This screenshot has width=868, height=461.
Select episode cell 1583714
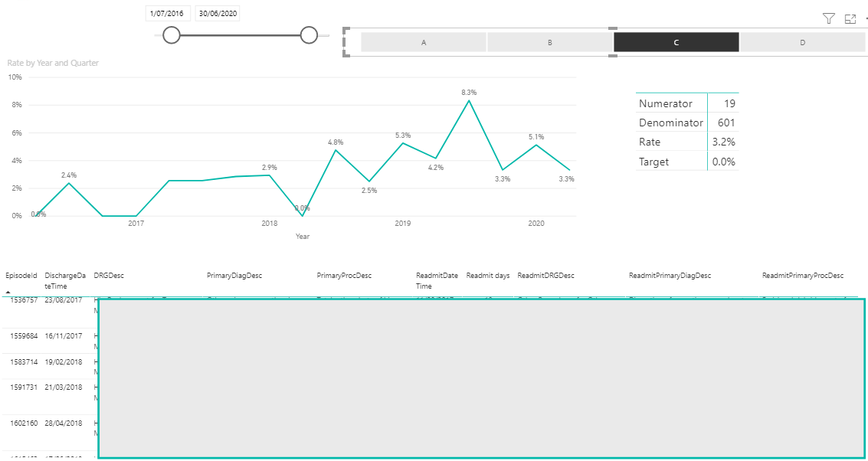[24, 362]
